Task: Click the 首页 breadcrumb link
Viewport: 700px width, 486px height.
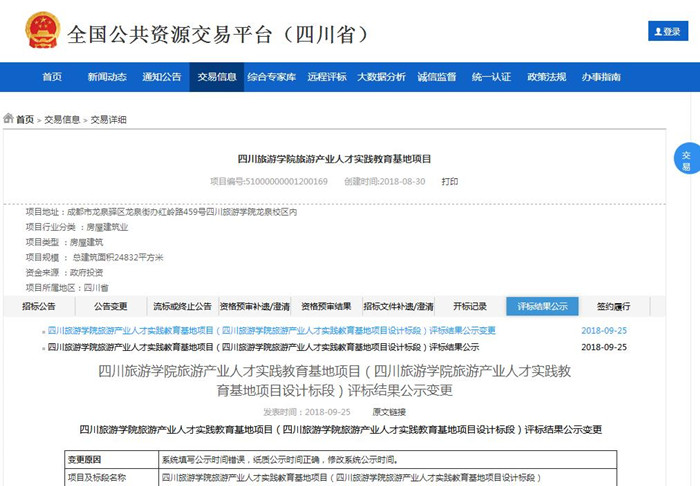Action: click(25, 120)
